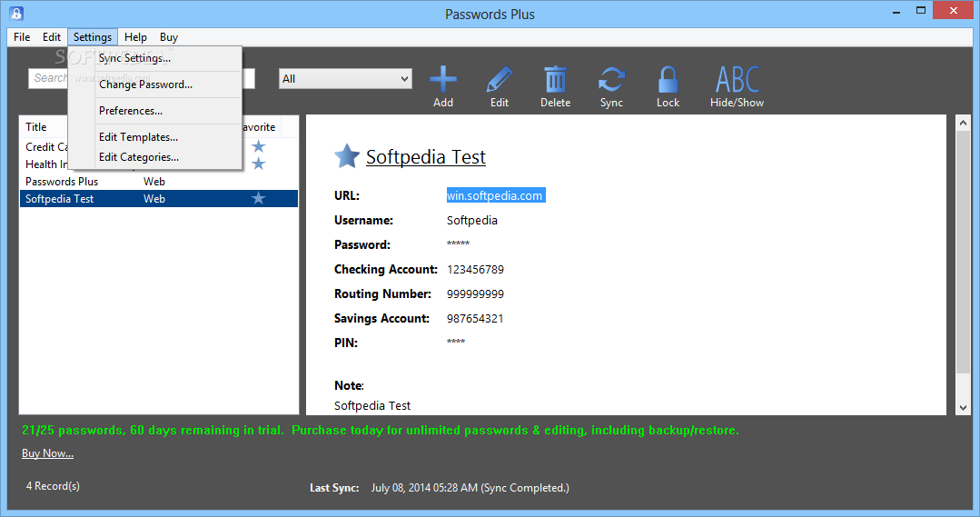
Task: Click scrollbar up arrow in detail pane
Action: [963, 123]
